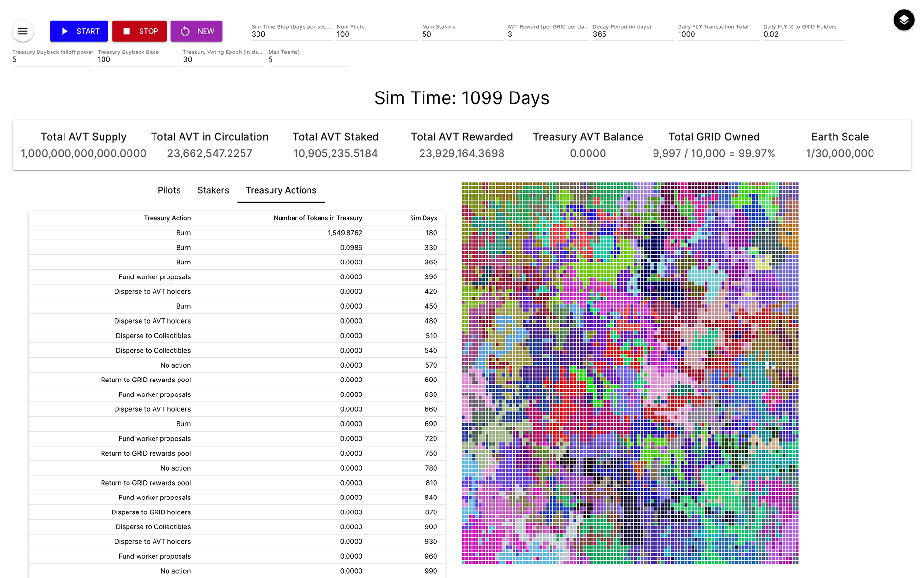Focus the Num Stakers field

(x=462, y=34)
